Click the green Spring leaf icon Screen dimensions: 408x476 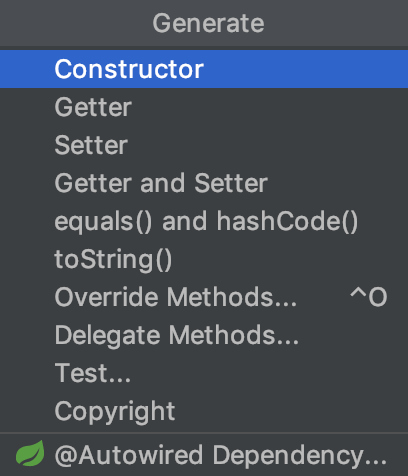tap(30, 453)
